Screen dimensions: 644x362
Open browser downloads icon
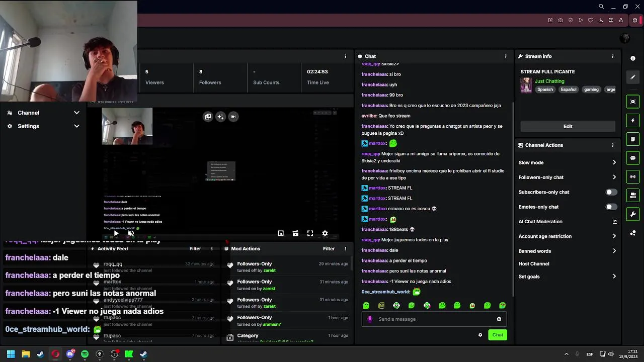tap(601, 20)
